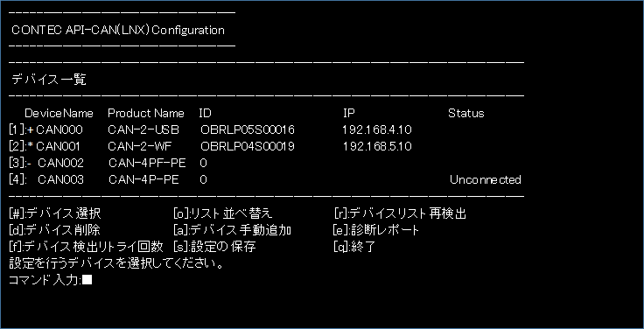This screenshot has height=329, width=644.
Task: Click the CAN002 device name
Action: click(60, 163)
